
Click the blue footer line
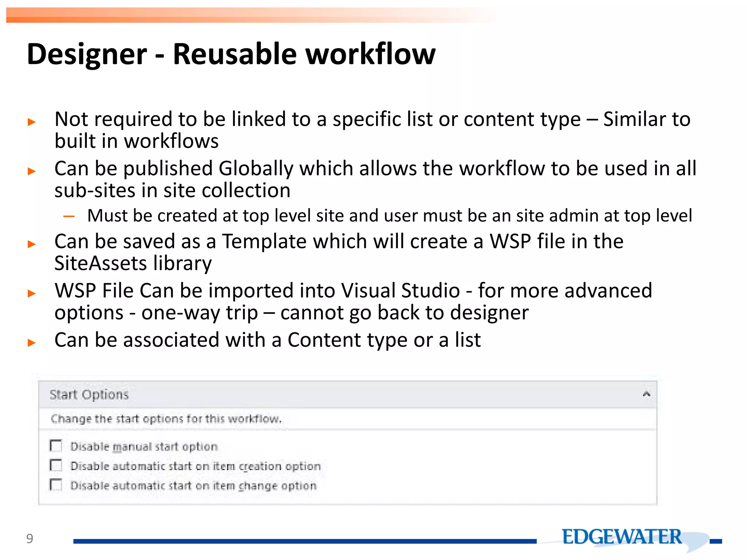[x=305, y=541]
